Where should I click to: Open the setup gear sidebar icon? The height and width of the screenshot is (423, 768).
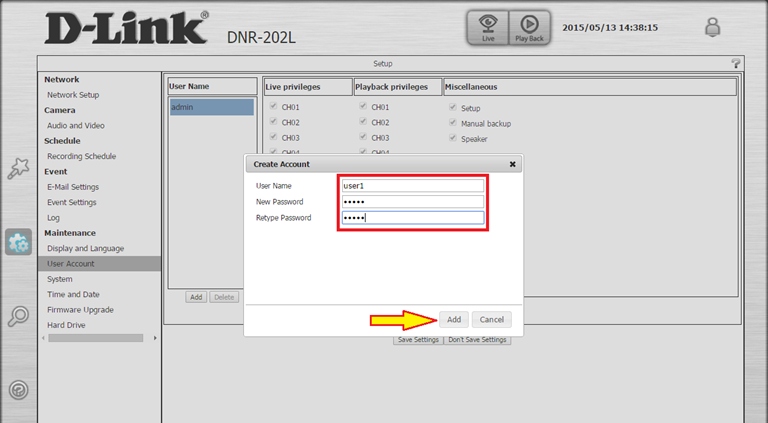click(18, 242)
